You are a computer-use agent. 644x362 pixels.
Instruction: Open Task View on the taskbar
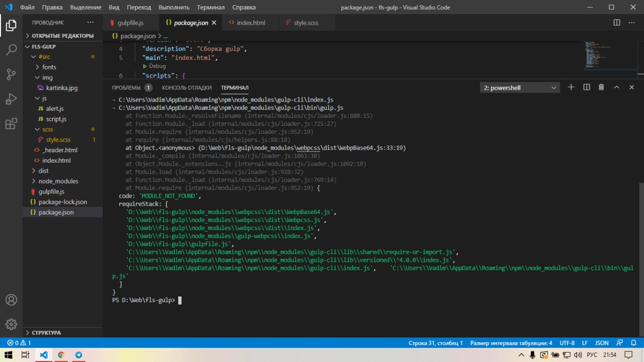25,355
